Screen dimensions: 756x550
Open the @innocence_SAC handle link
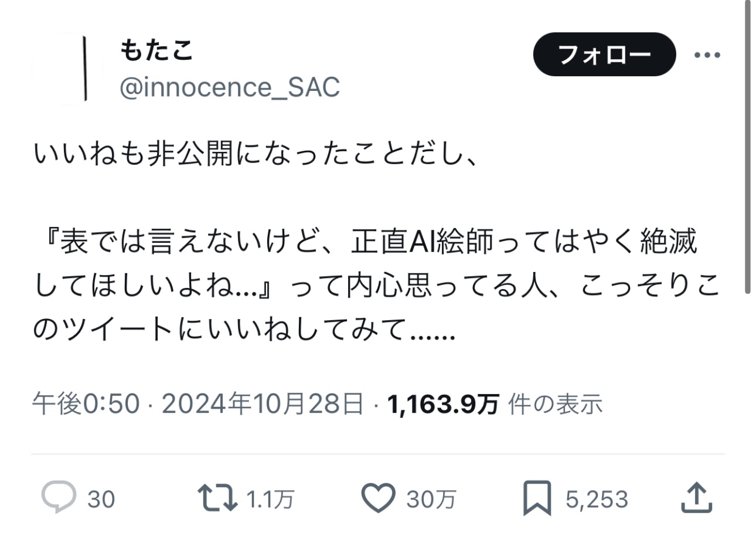click(x=230, y=88)
